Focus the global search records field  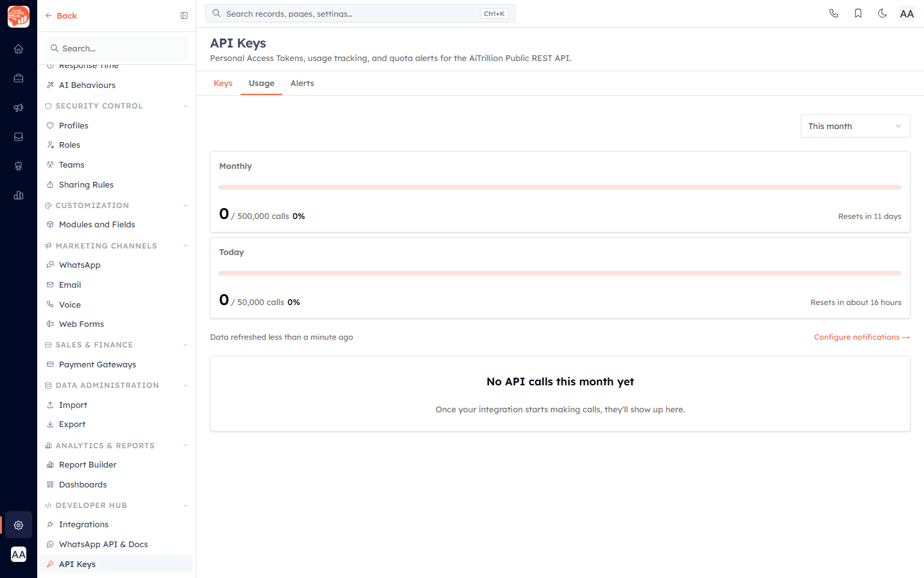click(x=360, y=13)
